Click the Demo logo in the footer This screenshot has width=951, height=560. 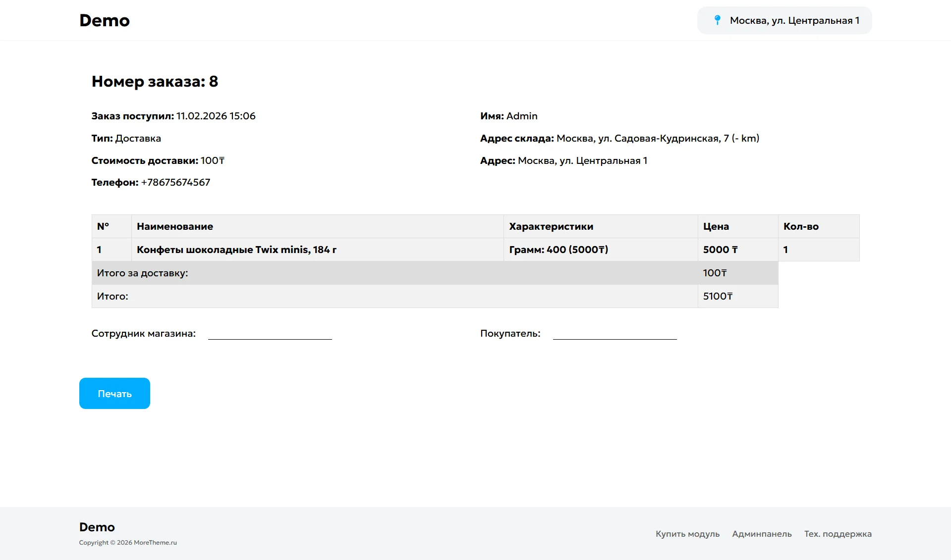pos(97,527)
